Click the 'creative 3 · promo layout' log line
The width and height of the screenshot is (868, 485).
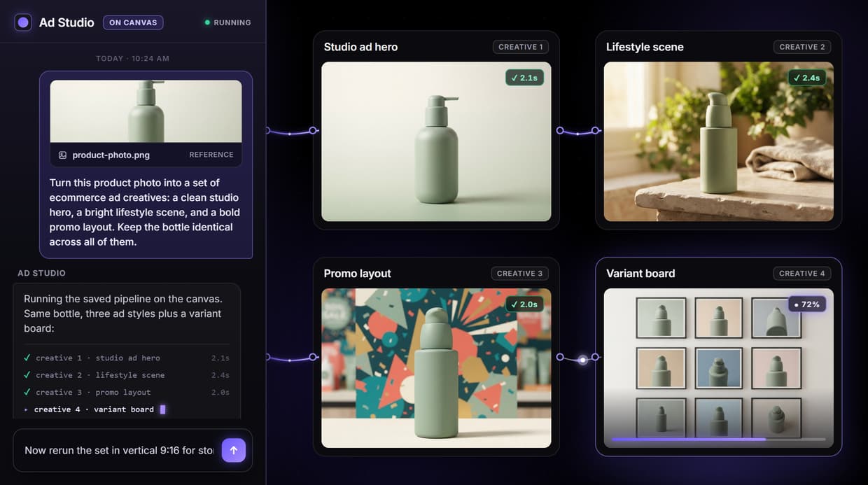(x=93, y=392)
